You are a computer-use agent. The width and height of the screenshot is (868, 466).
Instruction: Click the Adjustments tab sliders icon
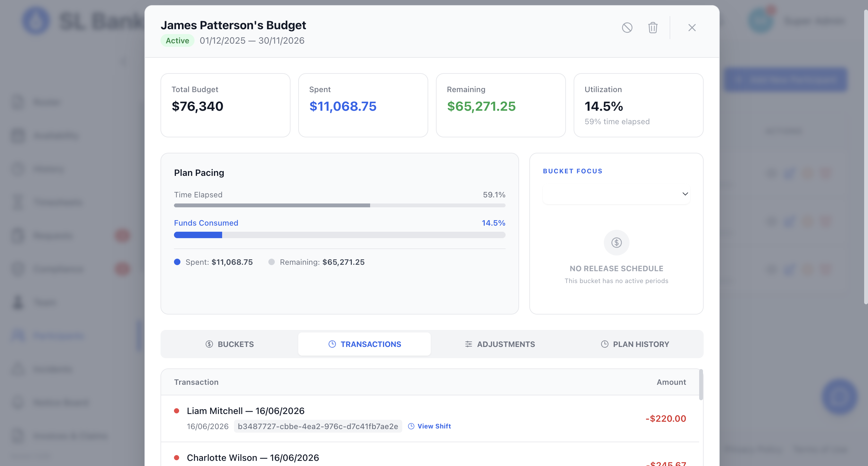pos(468,344)
